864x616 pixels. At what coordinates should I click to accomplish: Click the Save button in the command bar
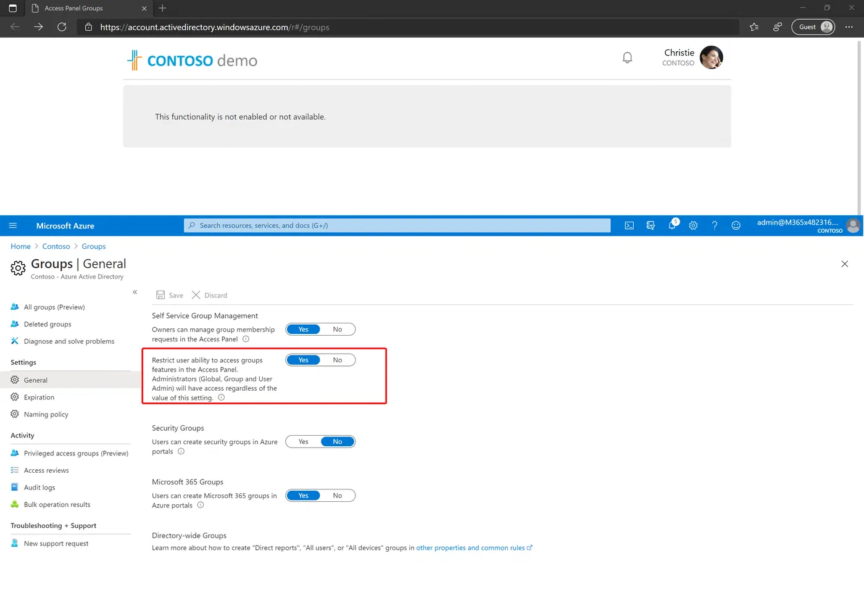click(x=170, y=295)
